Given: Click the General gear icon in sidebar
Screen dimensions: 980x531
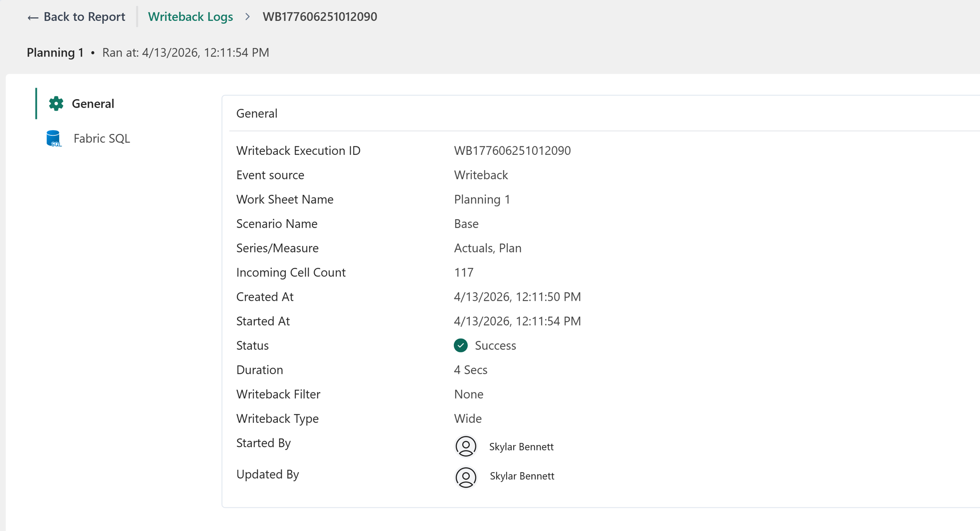Looking at the screenshot, I should point(56,103).
